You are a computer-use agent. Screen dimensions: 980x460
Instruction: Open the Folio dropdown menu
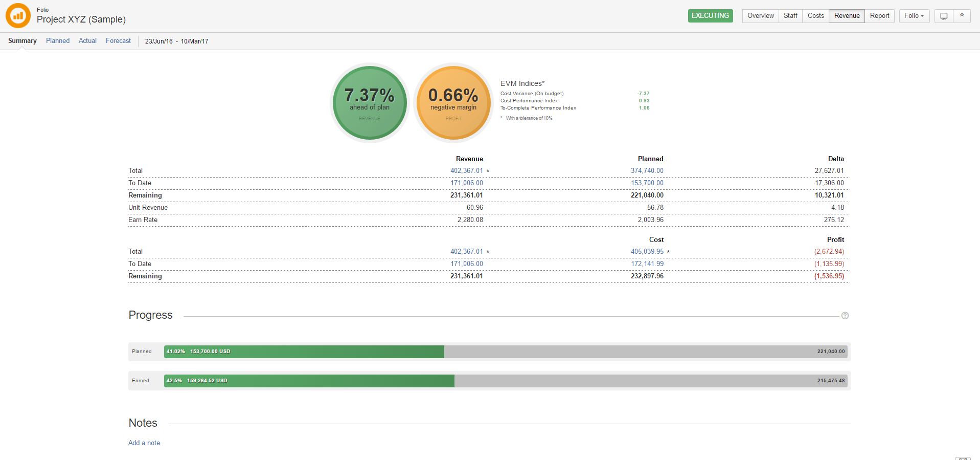coord(914,16)
